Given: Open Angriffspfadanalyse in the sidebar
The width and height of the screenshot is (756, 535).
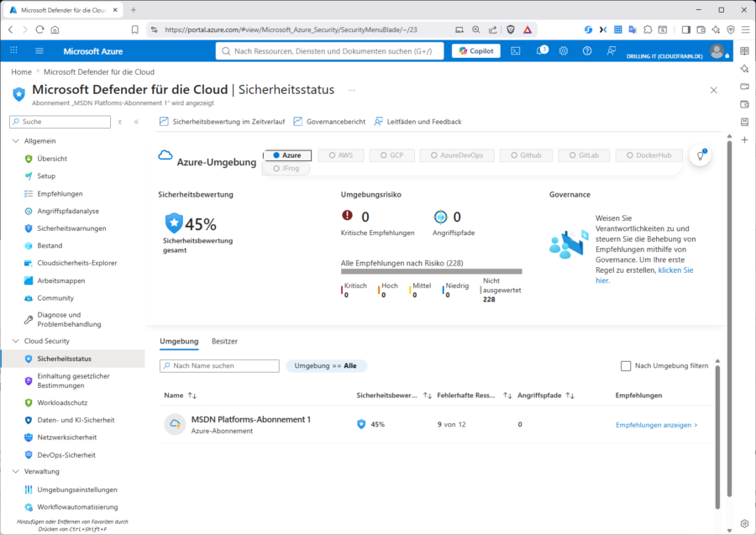Looking at the screenshot, I should tap(68, 211).
